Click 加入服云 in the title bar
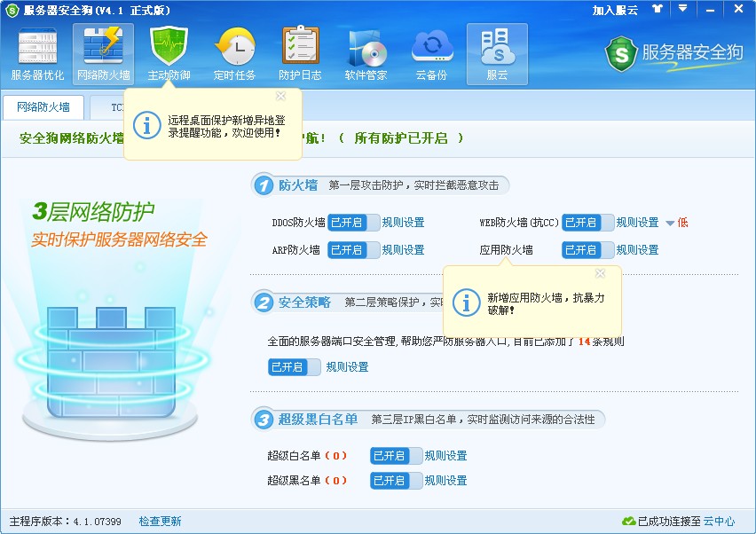 pyautogui.click(x=615, y=10)
